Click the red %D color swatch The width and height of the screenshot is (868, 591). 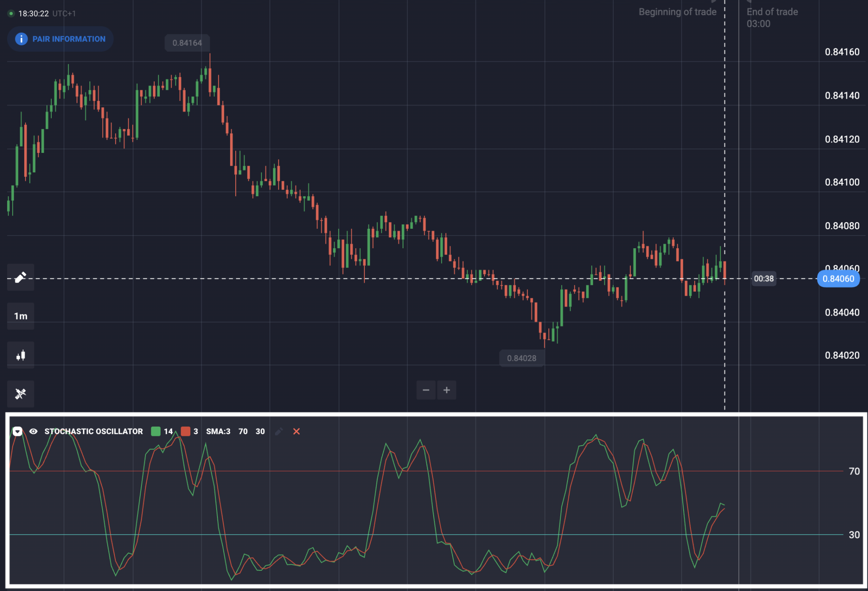[x=185, y=431]
